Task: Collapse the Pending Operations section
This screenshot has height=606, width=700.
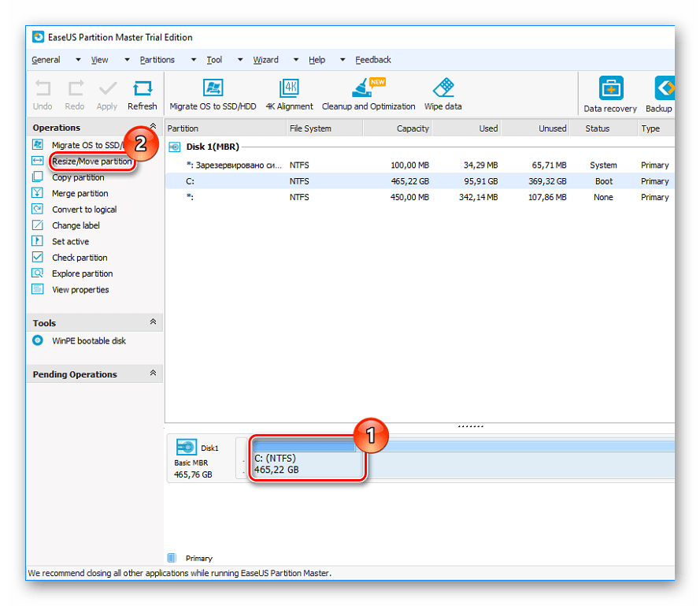Action: pyautogui.click(x=153, y=374)
